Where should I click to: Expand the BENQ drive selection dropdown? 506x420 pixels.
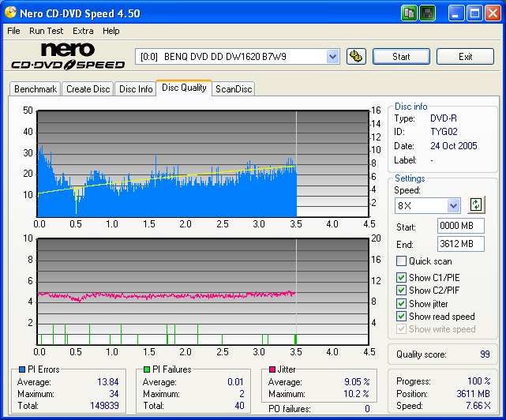click(x=332, y=57)
